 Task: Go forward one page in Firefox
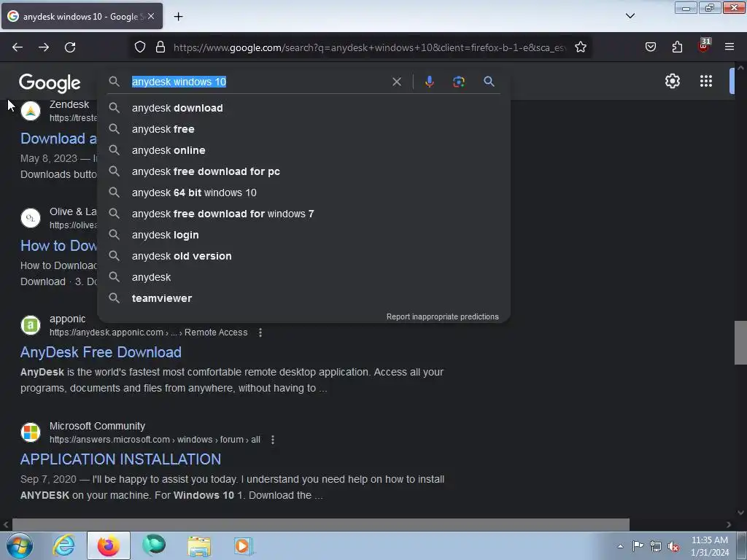44,47
